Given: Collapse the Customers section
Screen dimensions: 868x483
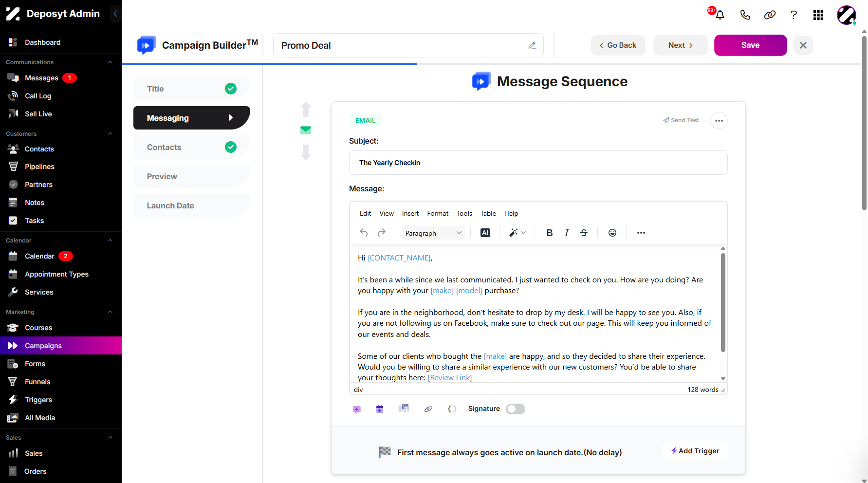Looking at the screenshot, I should [110, 134].
